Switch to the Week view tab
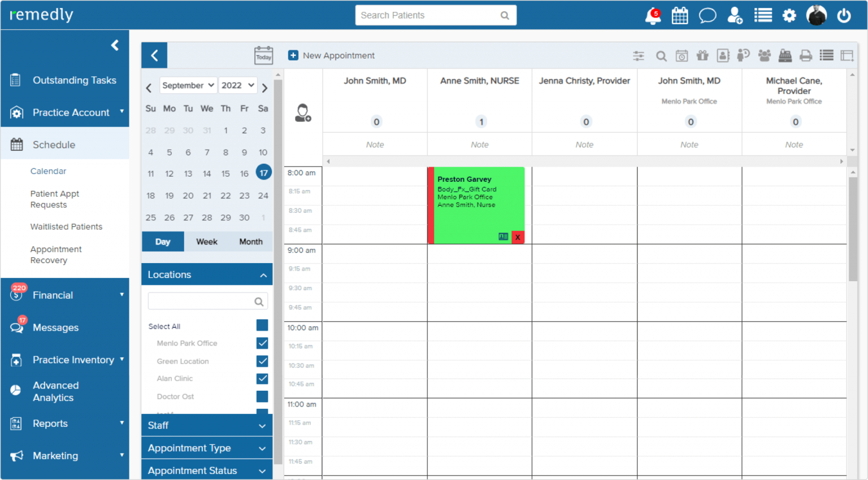Image resolution: width=868 pixels, height=480 pixels. 206,242
